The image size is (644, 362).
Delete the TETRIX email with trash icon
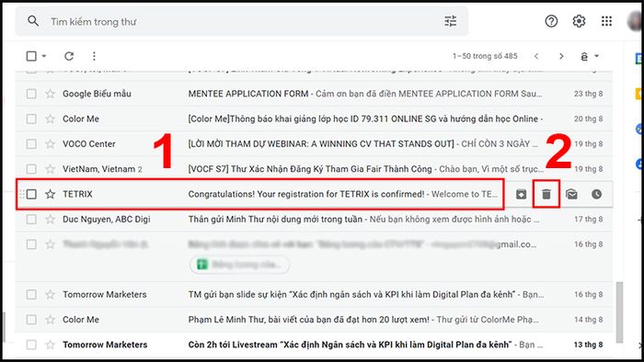coord(546,195)
